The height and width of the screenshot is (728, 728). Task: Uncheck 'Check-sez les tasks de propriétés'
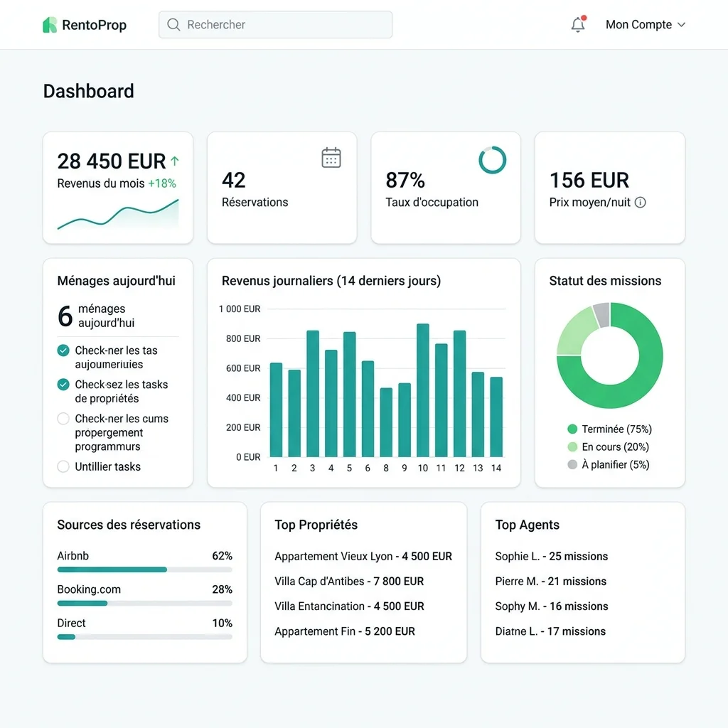coord(63,385)
